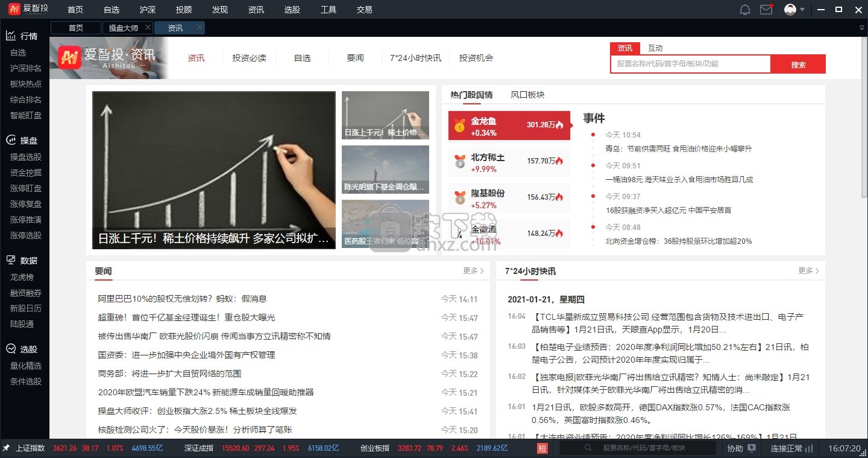This screenshot has width=868, height=458.
Task: Open the notification bell icon
Action: pyautogui.click(x=745, y=10)
